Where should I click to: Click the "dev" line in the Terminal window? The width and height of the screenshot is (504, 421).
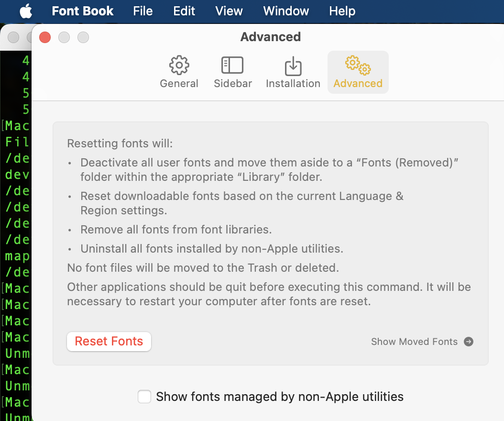[x=17, y=175]
